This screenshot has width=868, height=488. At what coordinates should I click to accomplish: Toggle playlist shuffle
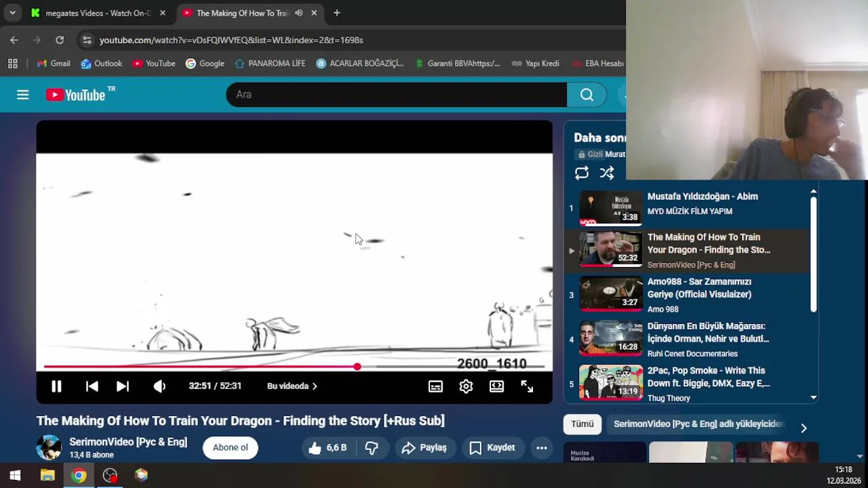tap(607, 173)
